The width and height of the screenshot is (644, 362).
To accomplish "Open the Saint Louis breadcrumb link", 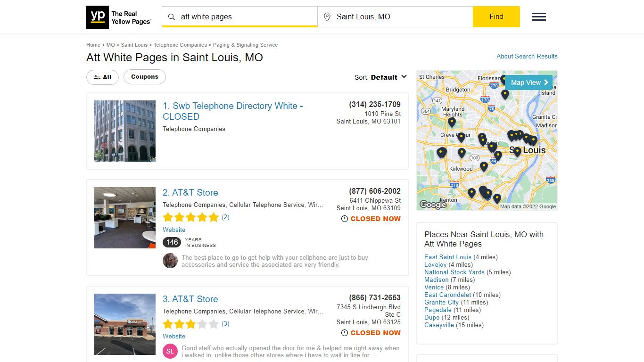I will point(134,45).
